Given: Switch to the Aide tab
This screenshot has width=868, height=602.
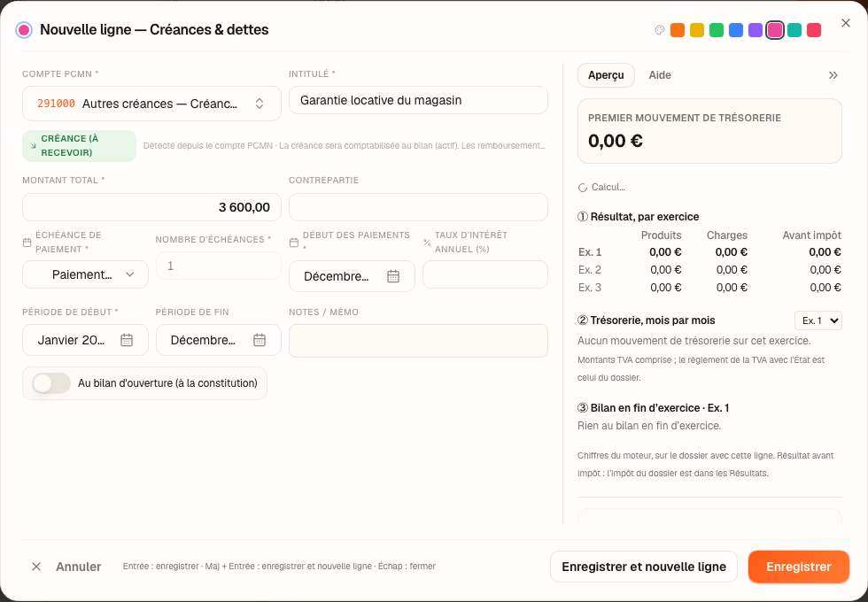Looking at the screenshot, I should (660, 75).
